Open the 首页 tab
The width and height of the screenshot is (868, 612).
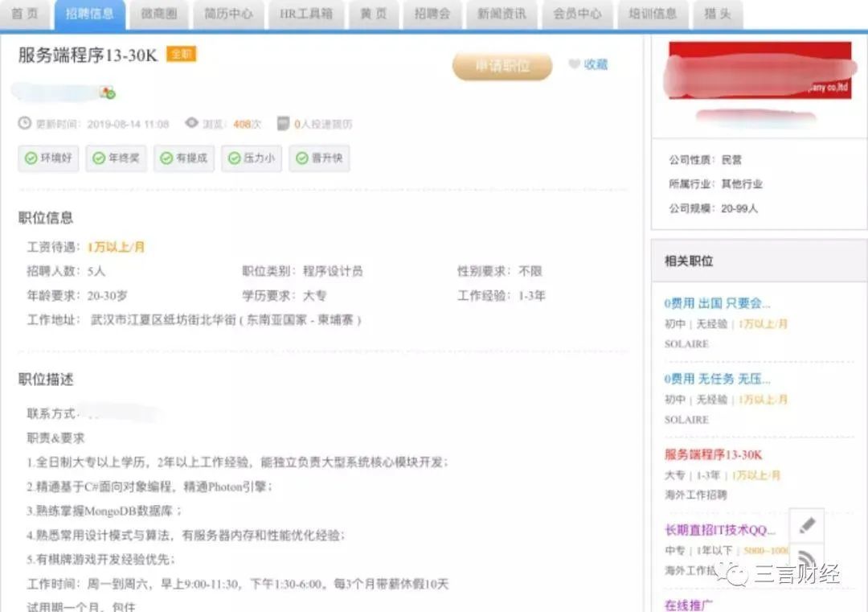24,14
